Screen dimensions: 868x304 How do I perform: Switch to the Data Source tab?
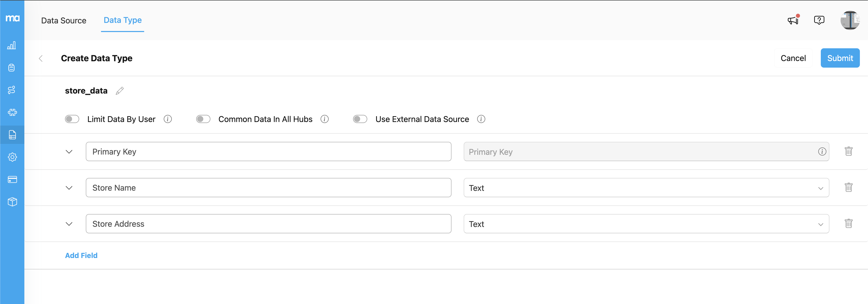64,20
